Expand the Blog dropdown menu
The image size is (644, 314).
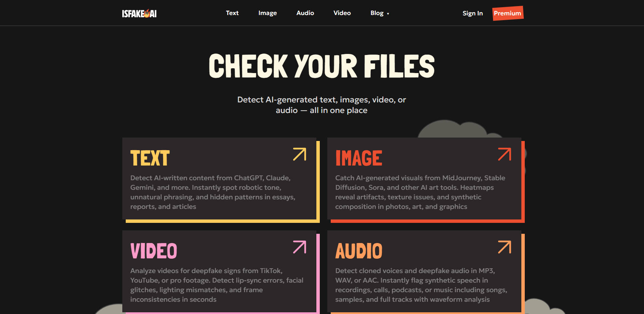[x=378, y=13]
